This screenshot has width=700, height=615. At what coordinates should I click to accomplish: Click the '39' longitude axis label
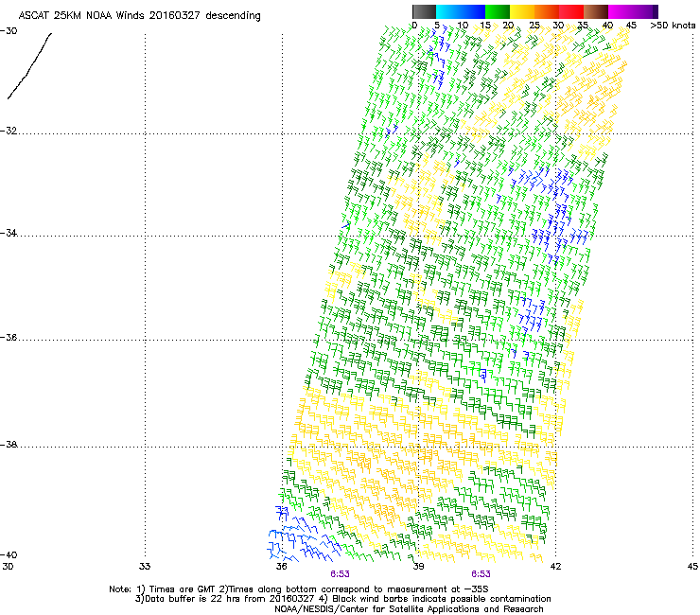pos(418,567)
